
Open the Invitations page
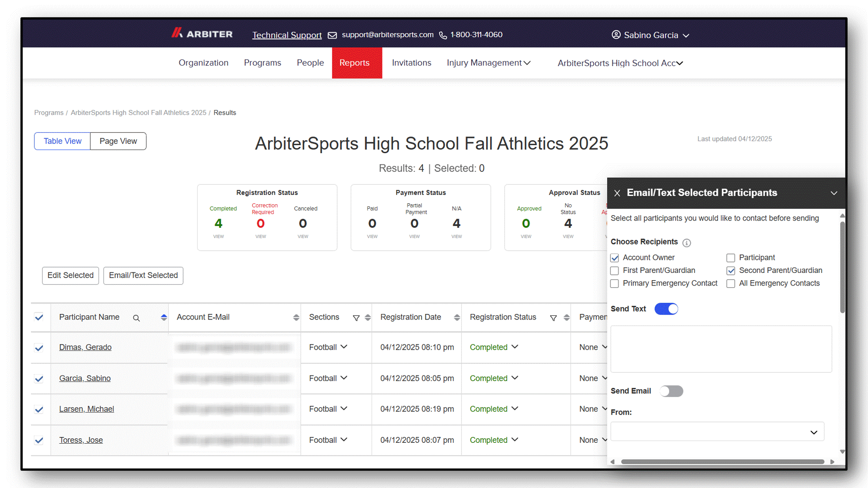point(411,63)
